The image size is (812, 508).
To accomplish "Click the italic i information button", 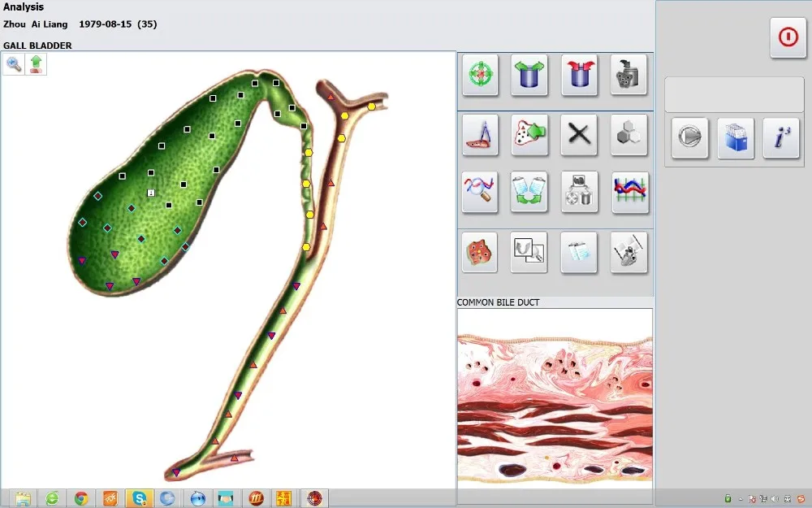I will click(x=781, y=138).
